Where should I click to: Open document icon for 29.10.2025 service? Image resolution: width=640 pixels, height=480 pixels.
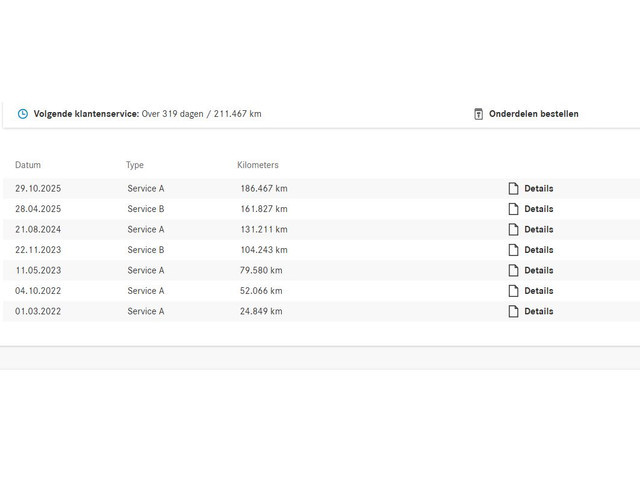click(514, 188)
